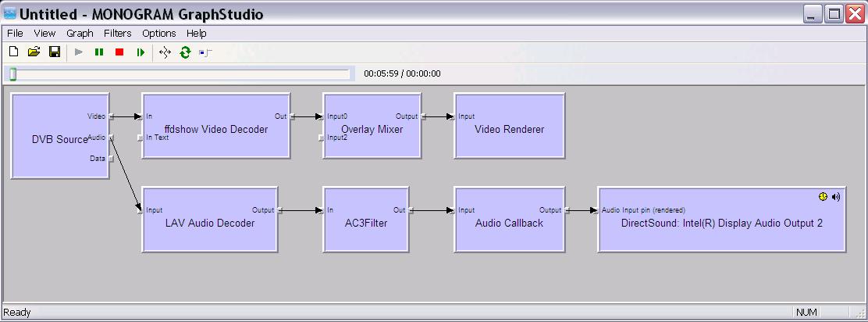Open a graph file with folder icon
Viewport: 868px width, 322px height.
tap(34, 52)
